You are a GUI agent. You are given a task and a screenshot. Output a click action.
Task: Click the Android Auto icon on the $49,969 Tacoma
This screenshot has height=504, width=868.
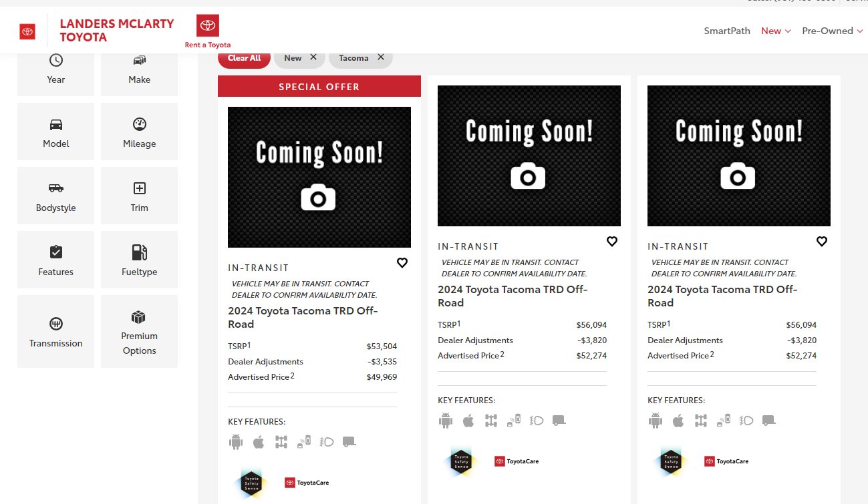[x=235, y=442]
